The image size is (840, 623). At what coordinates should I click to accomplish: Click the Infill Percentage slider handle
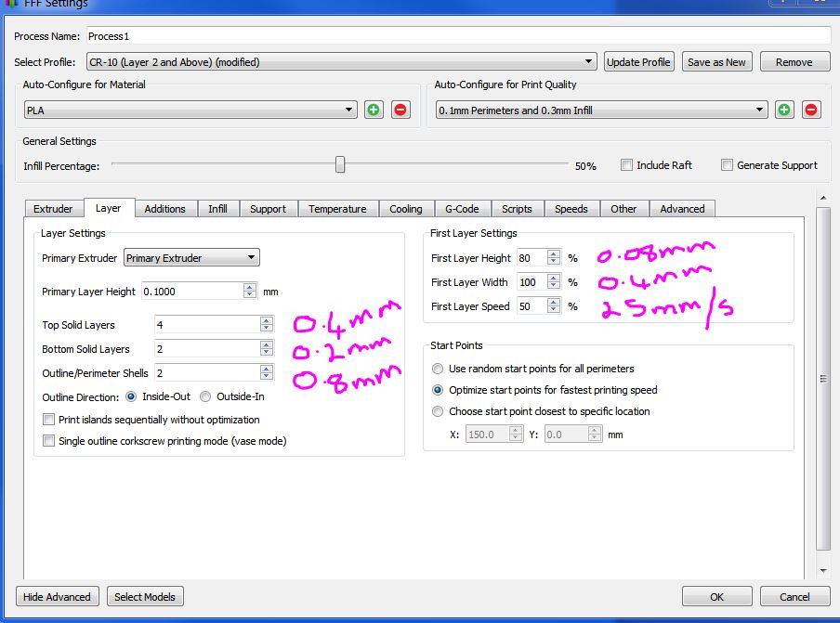click(340, 165)
